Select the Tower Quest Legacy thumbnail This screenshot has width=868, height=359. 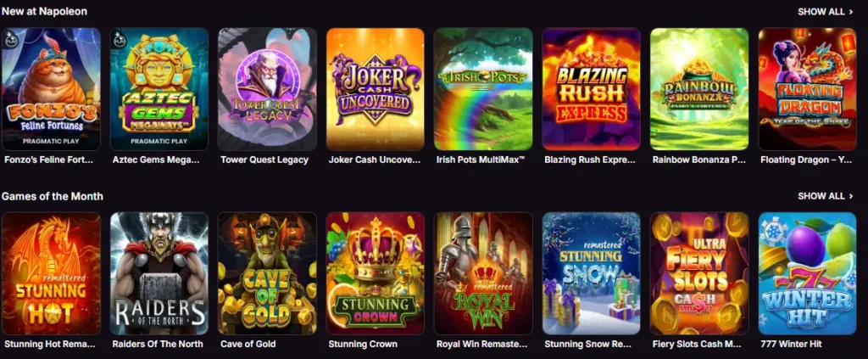tap(267, 89)
